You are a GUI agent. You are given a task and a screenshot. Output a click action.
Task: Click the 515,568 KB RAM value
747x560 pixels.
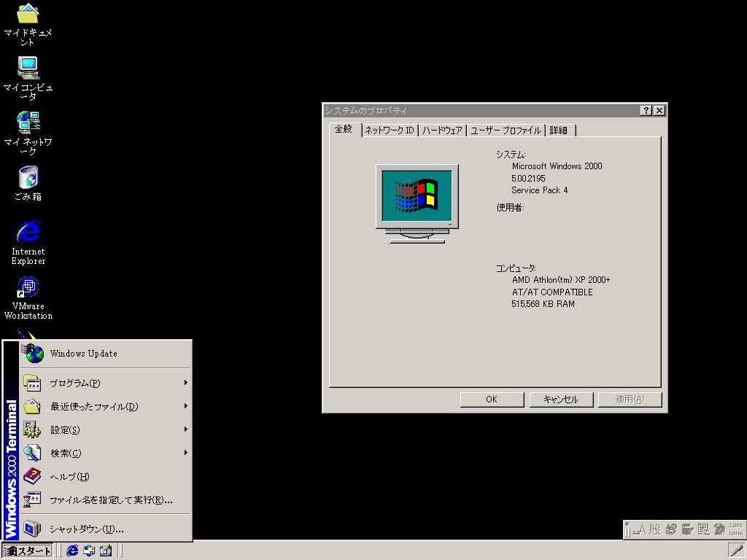pos(543,304)
